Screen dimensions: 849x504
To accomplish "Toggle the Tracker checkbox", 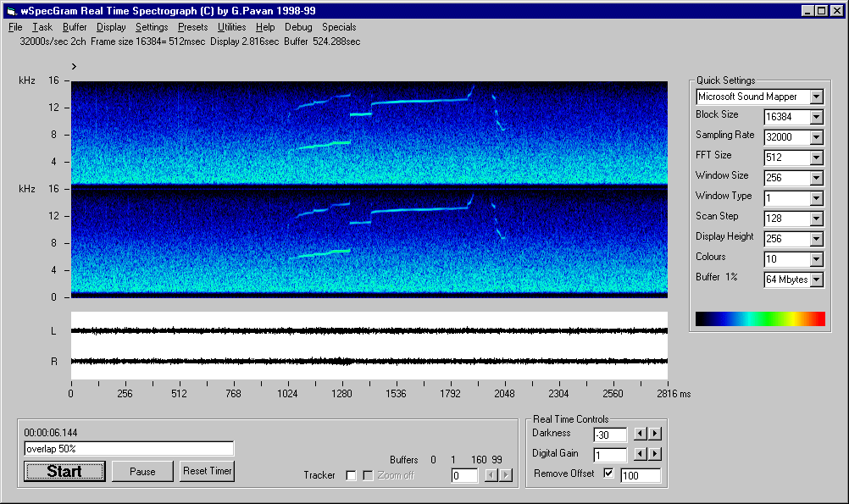I will 351,475.
